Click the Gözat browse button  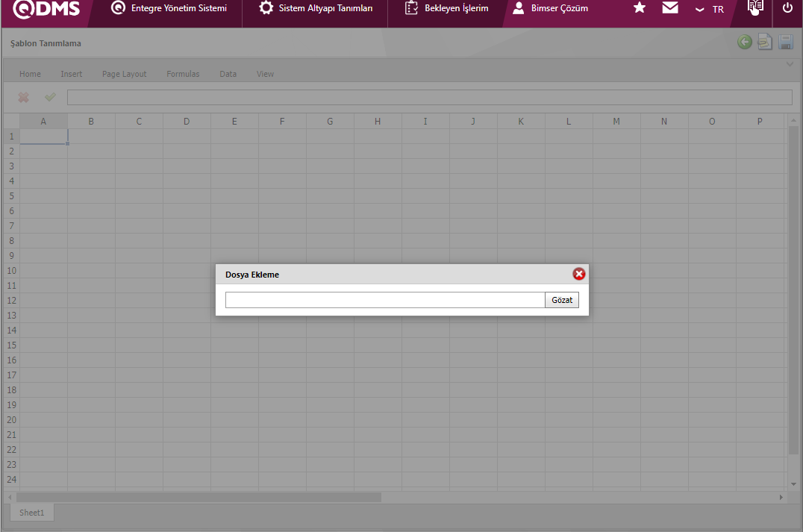pos(562,300)
